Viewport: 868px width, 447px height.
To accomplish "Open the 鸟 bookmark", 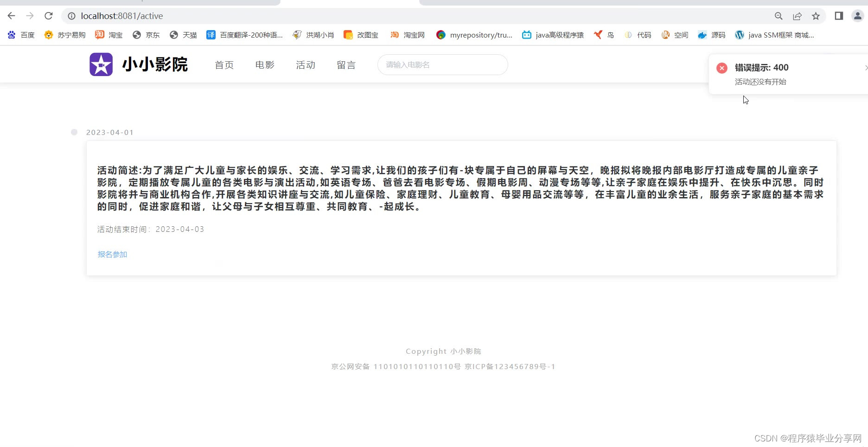I will [x=604, y=35].
